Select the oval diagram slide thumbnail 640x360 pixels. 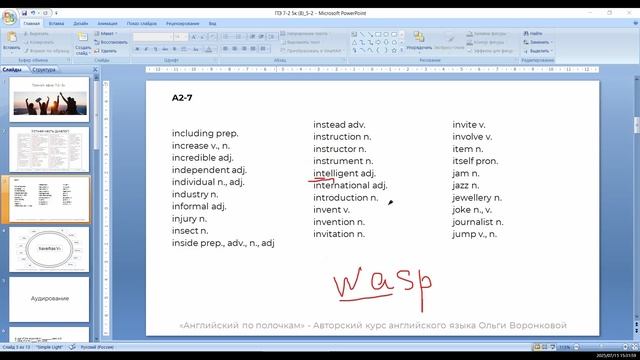49,249
